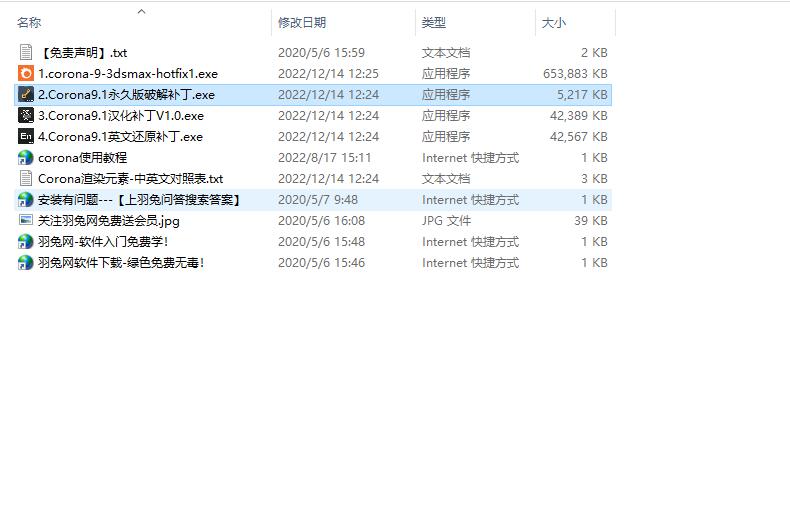Click the document icon of Corona渲染元素-中英文对照表.txt
Screen dimensions: 790x521
[26, 178]
